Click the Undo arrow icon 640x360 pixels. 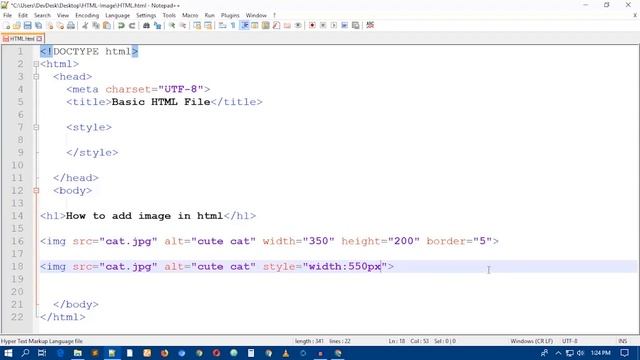pos(121,26)
